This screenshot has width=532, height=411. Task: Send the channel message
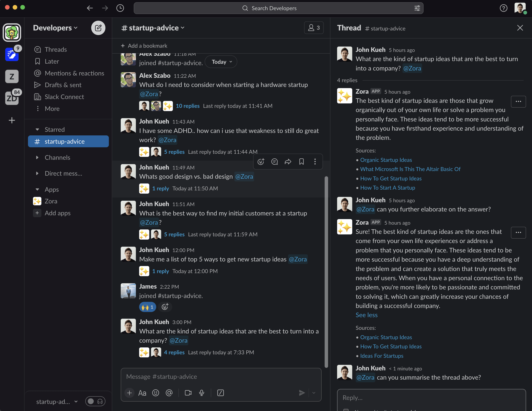pos(302,393)
